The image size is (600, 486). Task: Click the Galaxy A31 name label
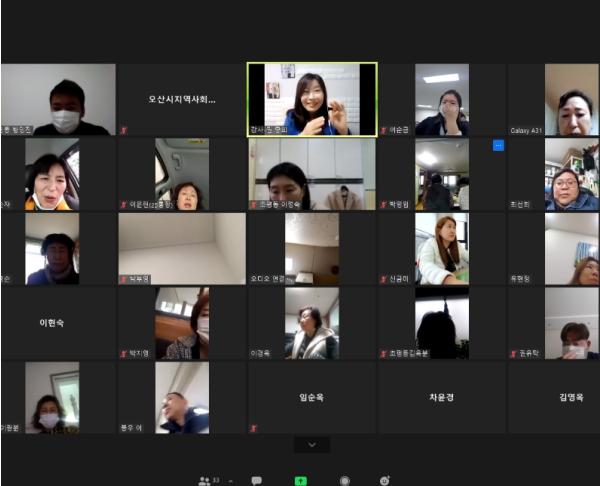click(526, 130)
